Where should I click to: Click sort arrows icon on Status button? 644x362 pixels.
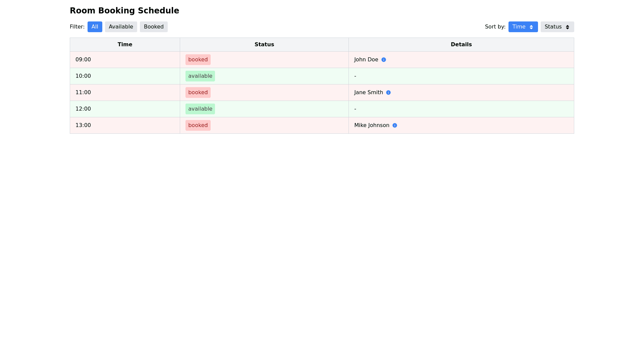tap(567, 27)
